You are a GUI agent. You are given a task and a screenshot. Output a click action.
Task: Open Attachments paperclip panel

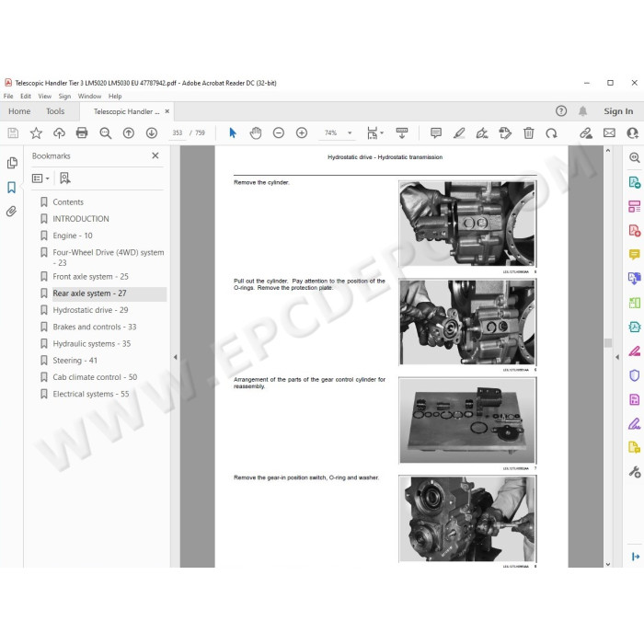click(11, 211)
